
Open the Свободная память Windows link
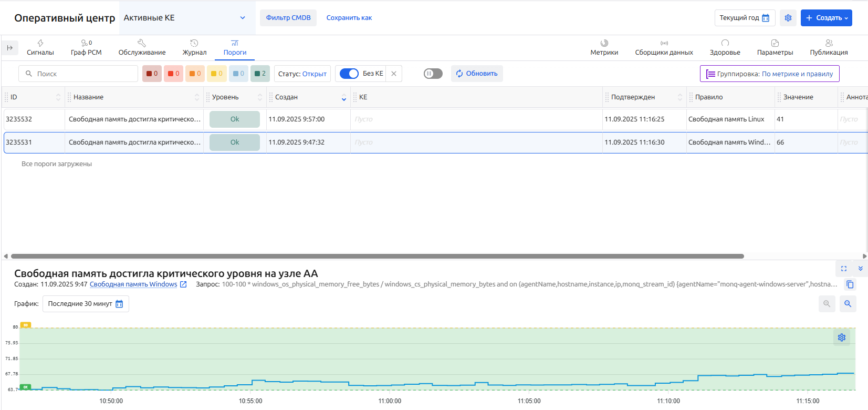[x=133, y=284]
